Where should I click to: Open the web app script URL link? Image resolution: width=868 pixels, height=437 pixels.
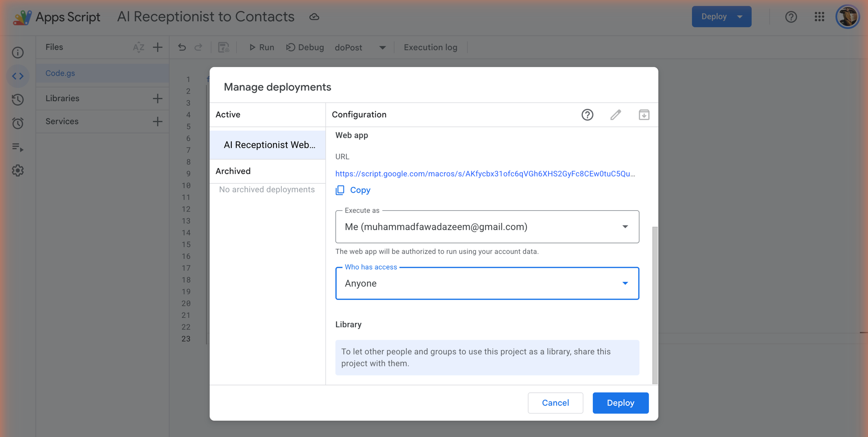(485, 174)
